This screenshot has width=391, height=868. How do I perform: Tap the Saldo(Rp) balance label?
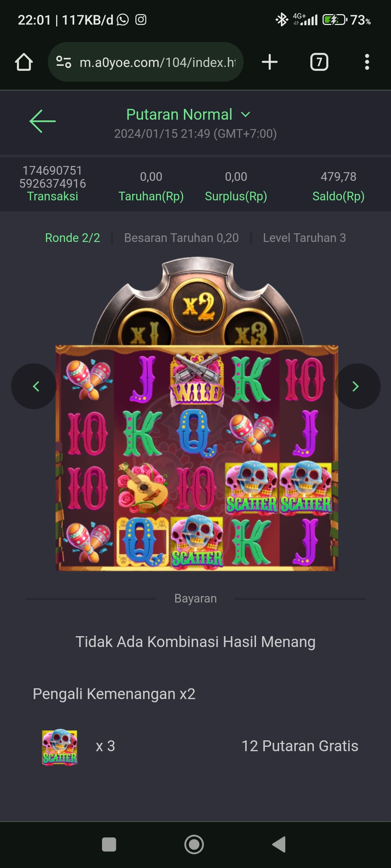339,196
